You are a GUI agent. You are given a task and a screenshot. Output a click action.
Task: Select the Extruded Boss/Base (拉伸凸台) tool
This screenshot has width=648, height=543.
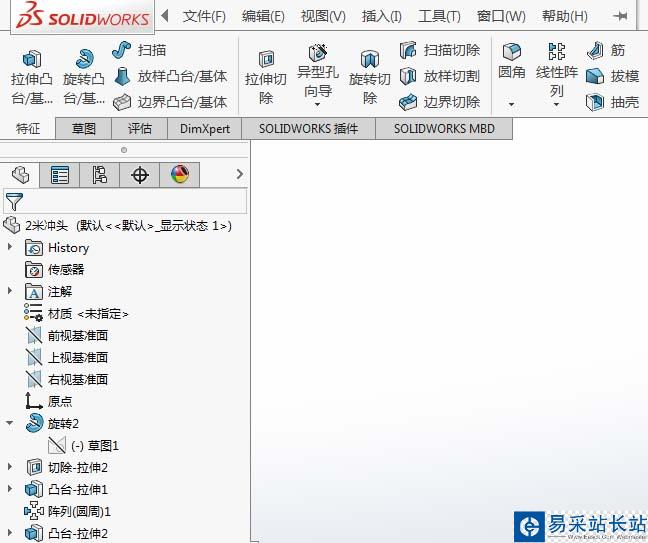pyautogui.click(x=32, y=76)
